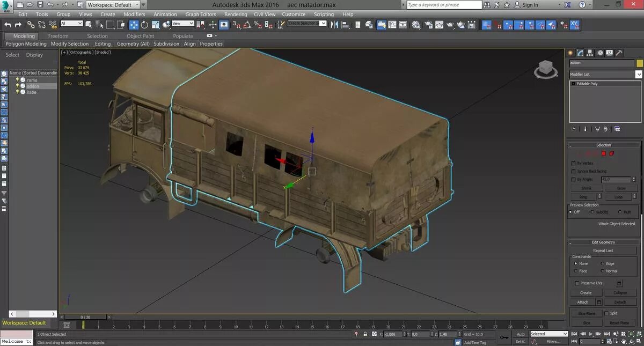Open the selection filter All dropdown
Viewport: 644px width, 346px height.
point(71,24)
